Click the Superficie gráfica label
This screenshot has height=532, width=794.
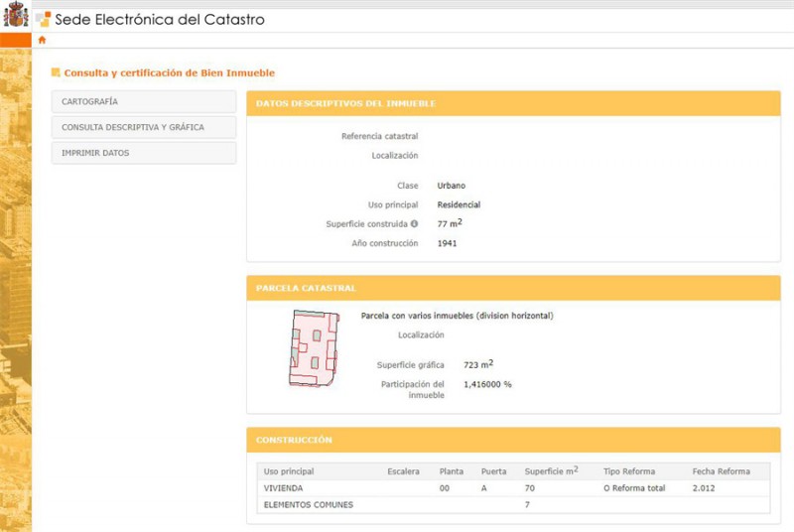point(410,365)
